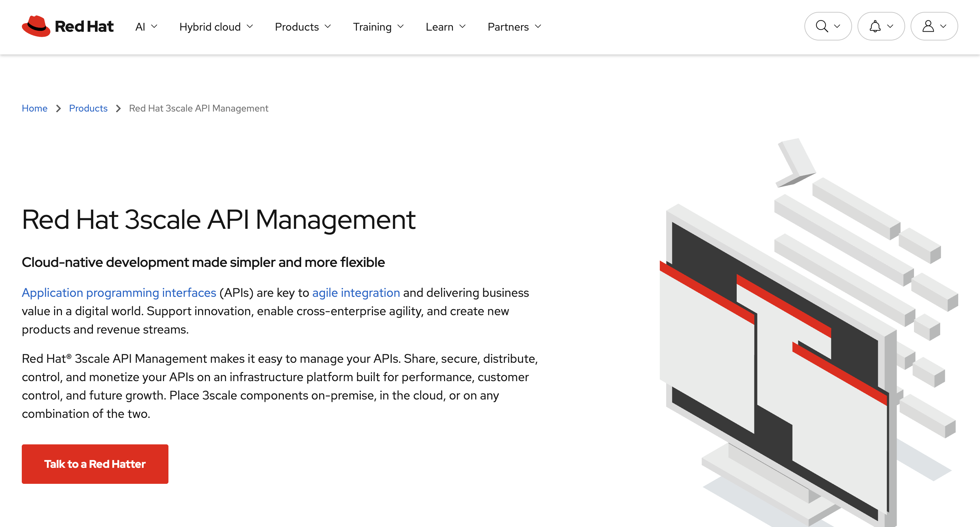
Task: Open the AI navigation menu
Action: [x=146, y=27]
